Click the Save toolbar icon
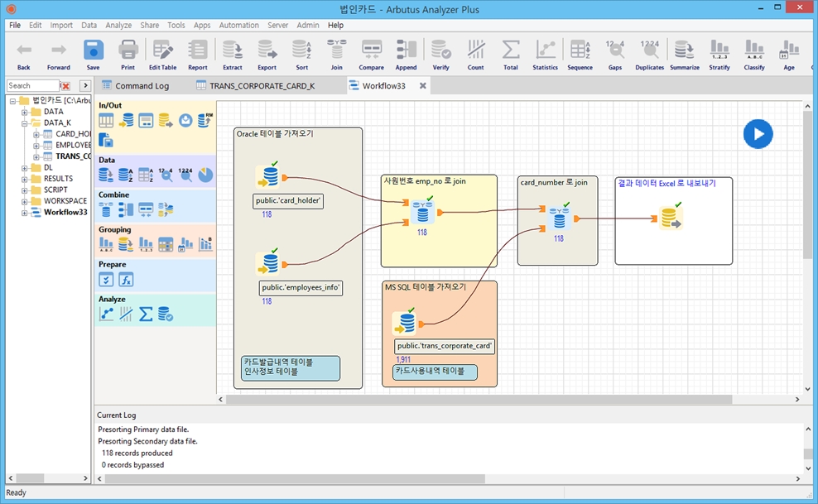The width and height of the screenshot is (818, 504). coord(94,50)
